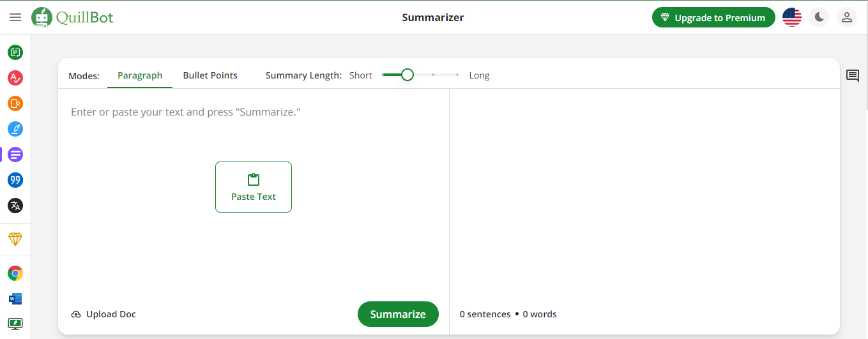Click the Summary Length slider handle
868x339 pixels.
point(407,75)
